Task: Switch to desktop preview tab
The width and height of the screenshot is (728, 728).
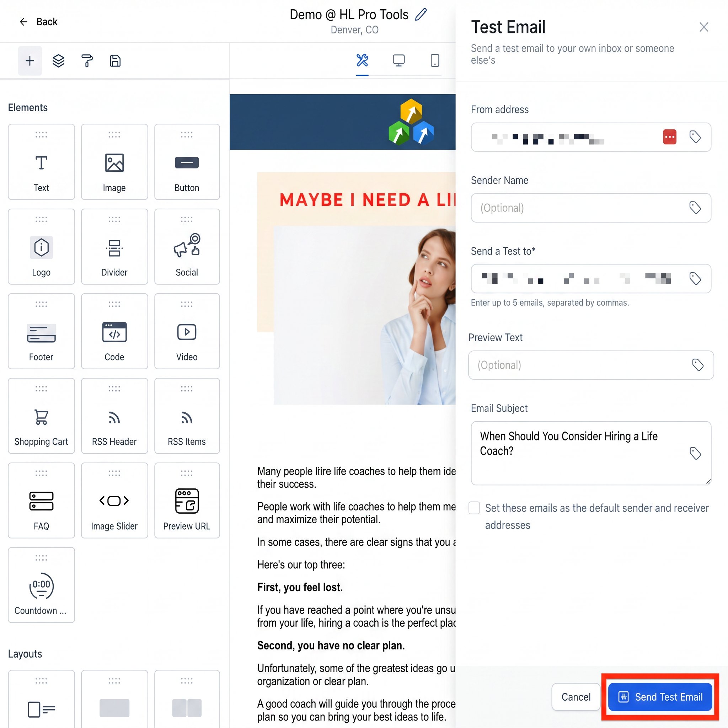Action: point(399,60)
